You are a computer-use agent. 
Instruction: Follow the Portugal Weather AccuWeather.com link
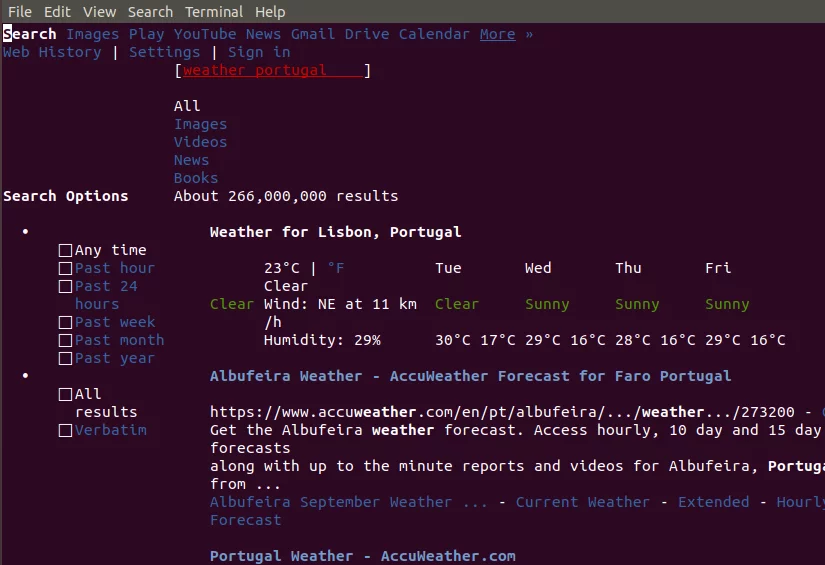tap(362, 557)
